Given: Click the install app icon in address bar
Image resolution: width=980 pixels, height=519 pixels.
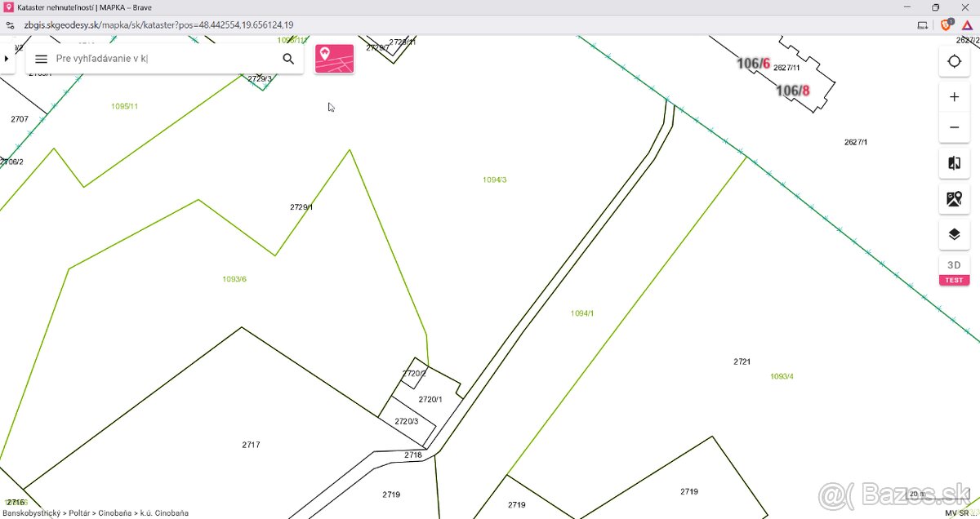Looking at the screenshot, I should point(922,24).
